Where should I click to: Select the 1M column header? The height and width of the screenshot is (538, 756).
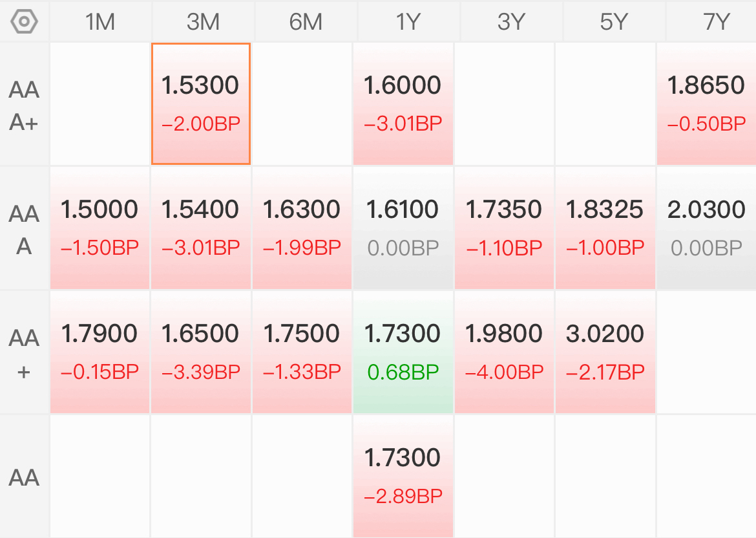coord(100,22)
